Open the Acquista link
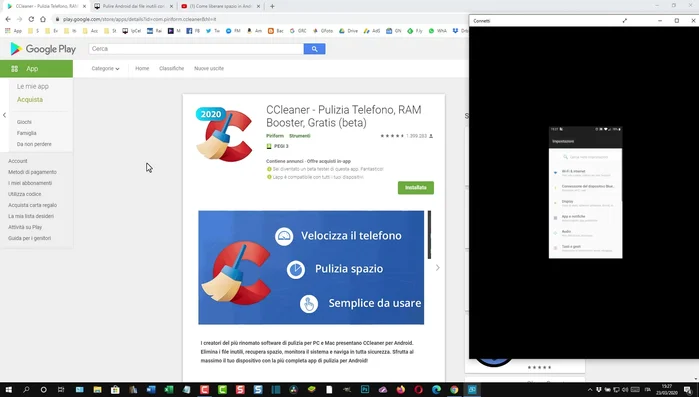The height and width of the screenshot is (397, 699). [x=30, y=99]
